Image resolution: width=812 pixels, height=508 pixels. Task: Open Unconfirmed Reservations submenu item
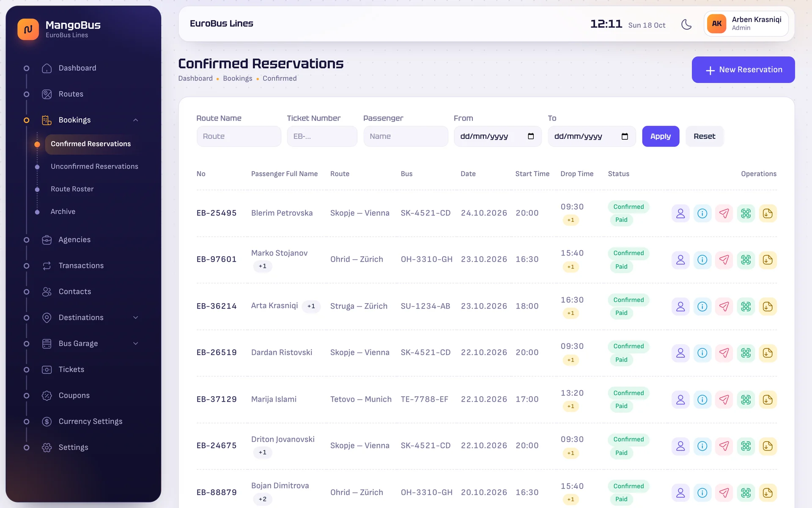[x=94, y=166]
